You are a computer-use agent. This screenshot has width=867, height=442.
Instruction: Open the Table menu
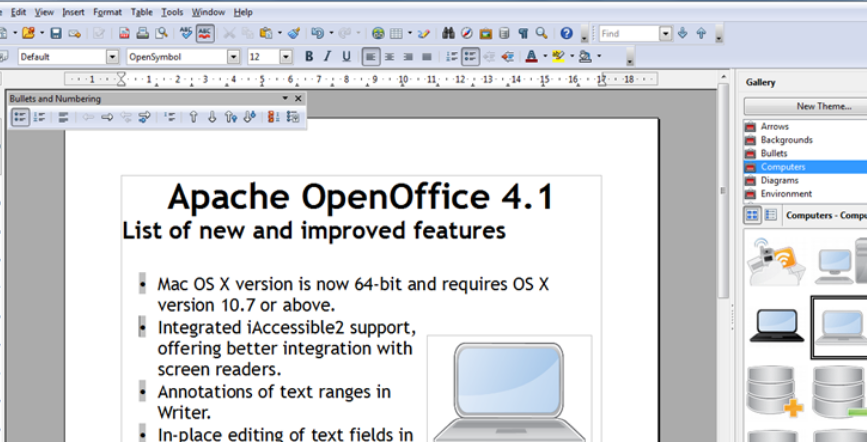pos(142,12)
